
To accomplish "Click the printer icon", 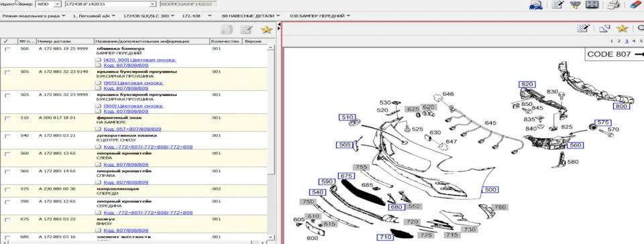I will [x=614, y=5].
